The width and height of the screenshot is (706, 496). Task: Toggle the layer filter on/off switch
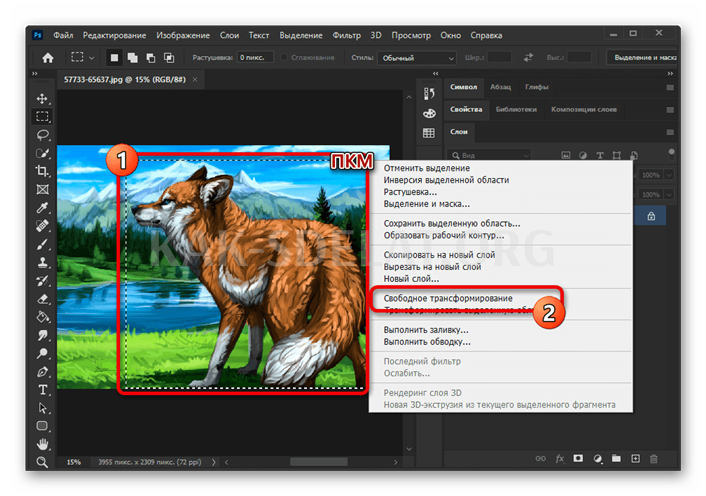pyautogui.click(x=671, y=154)
